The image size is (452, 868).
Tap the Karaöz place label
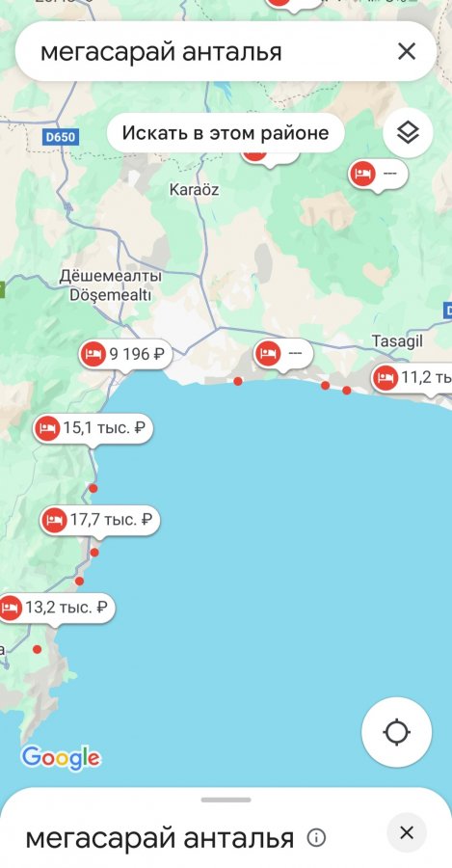(x=194, y=190)
